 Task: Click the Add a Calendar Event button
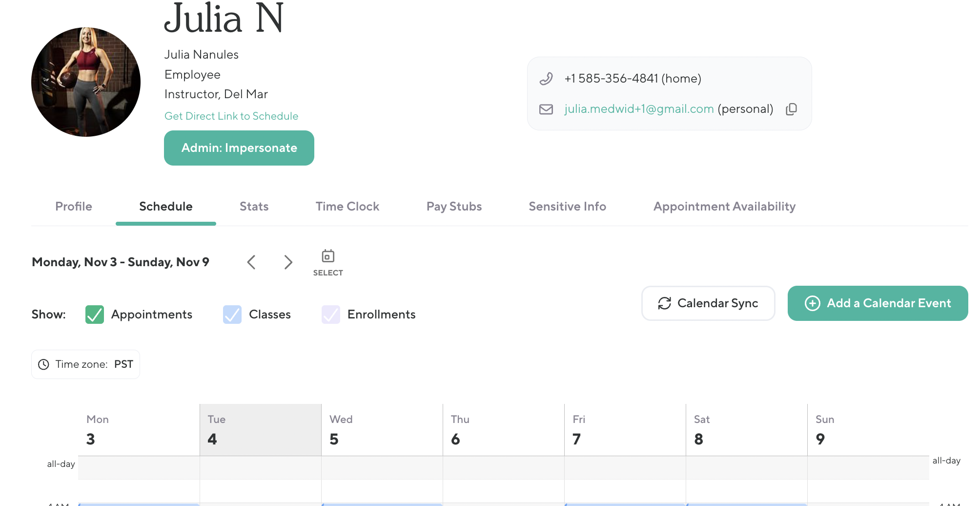878,303
